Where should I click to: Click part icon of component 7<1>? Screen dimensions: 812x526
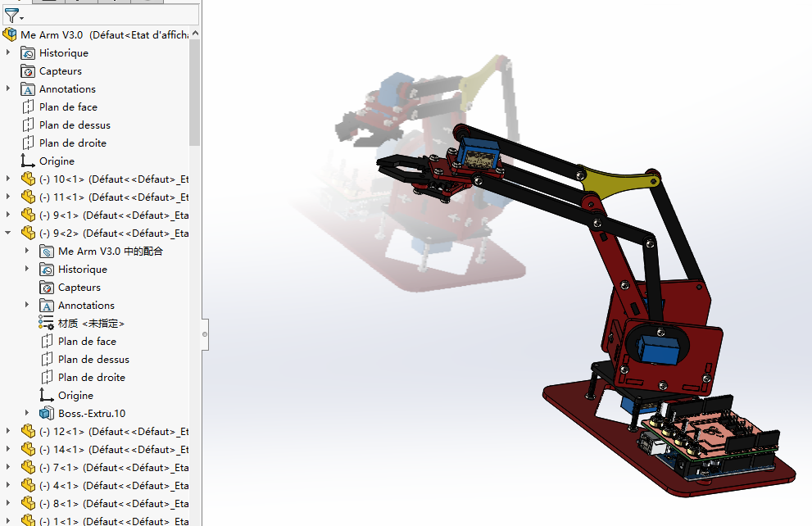pyautogui.click(x=28, y=468)
